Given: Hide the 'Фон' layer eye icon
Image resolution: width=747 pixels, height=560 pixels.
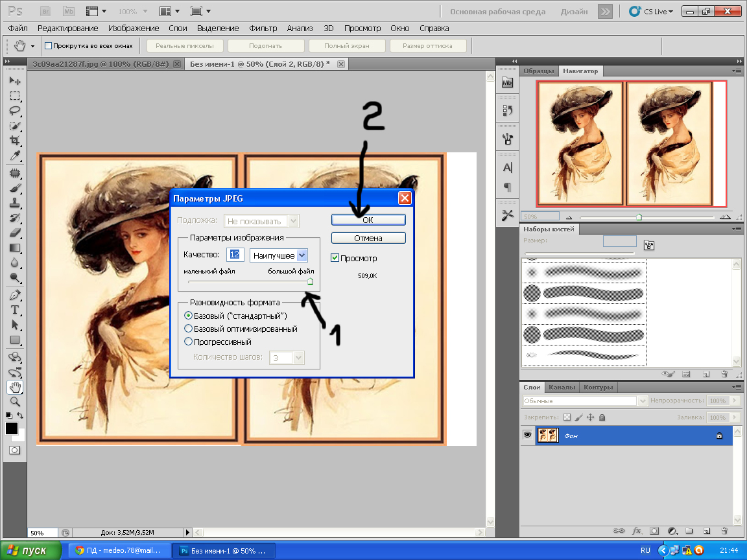Looking at the screenshot, I should coord(527,436).
